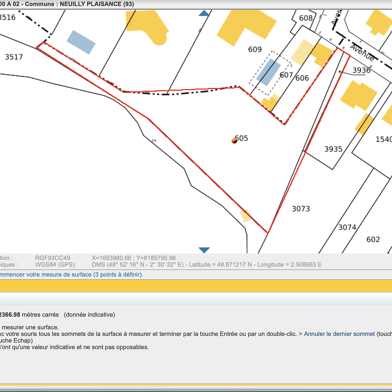The height and width of the screenshot is (392, 392).
Task: Click the measured area value '2366.98 mètres carrés'
Action: coord(29,315)
